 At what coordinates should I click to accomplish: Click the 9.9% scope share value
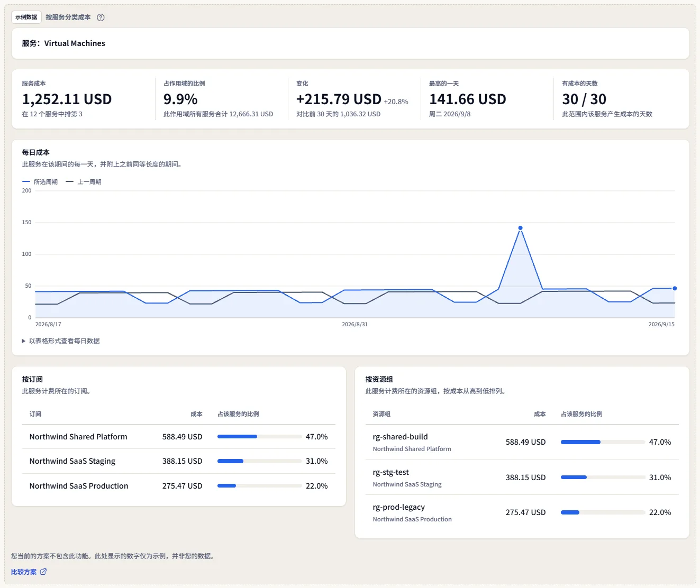click(x=180, y=99)
